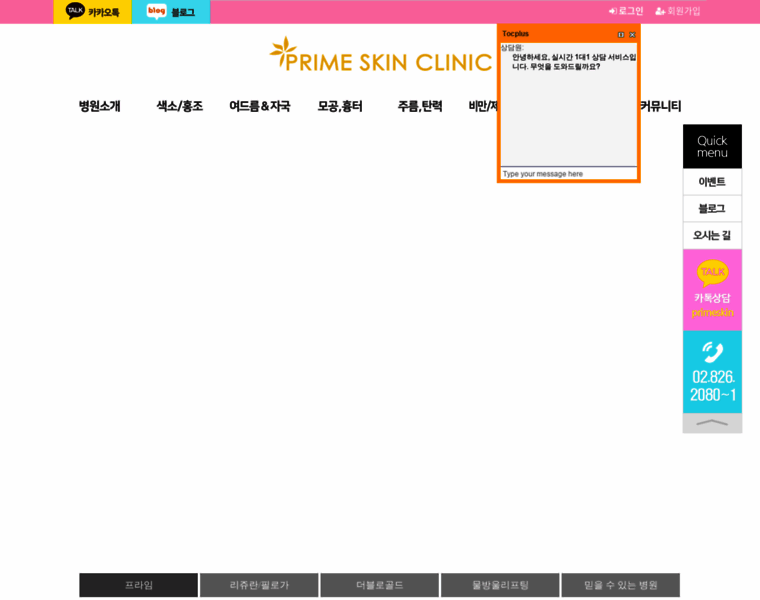Click the 회원가입 sign-up link
Viewport: 760px width, 600px height.
(x=678, y=11)
